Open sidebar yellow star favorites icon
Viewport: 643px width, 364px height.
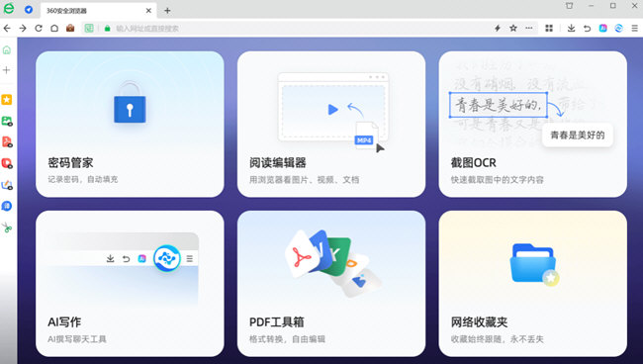click(7, 100)
